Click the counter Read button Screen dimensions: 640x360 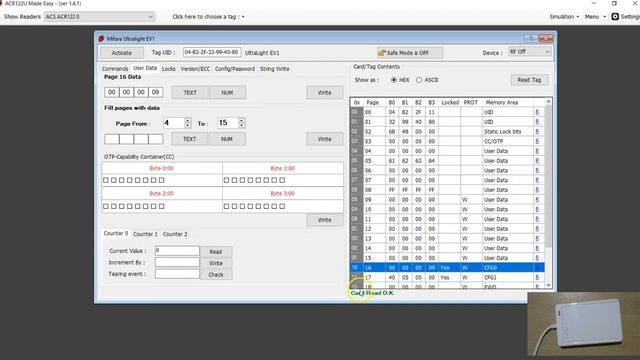(x=216, y=251)
